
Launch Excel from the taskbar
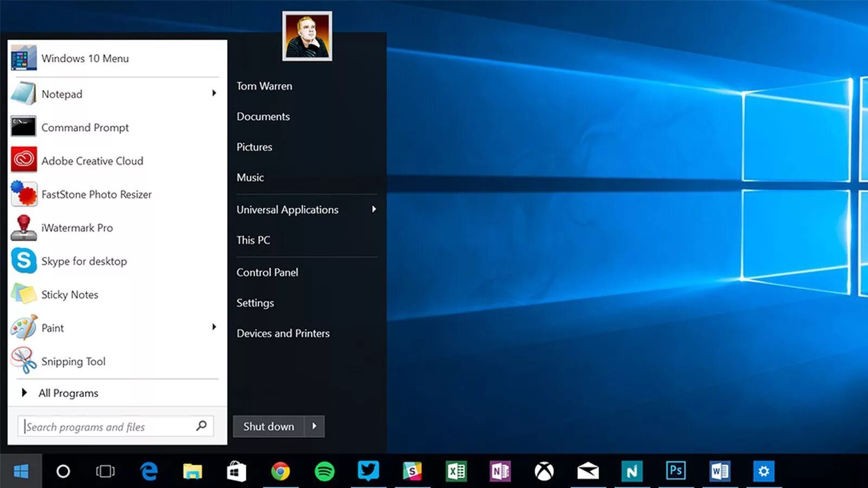456,471
